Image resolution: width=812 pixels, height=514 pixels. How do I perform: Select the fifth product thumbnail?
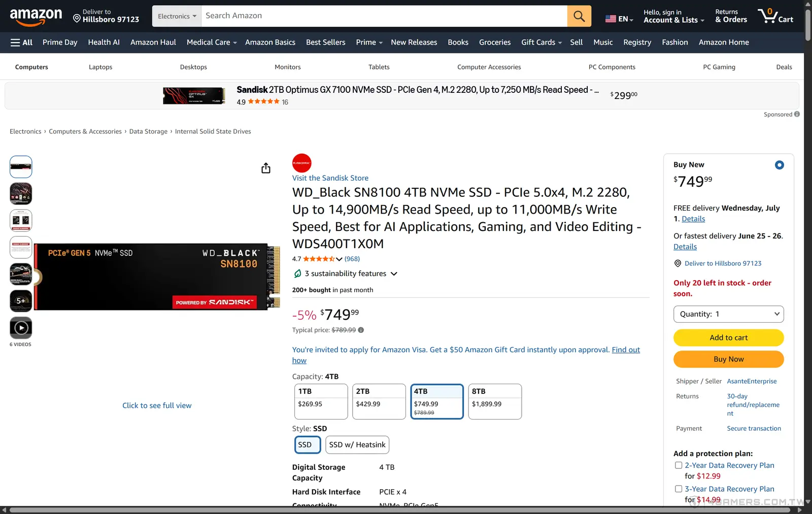click(21, 274)
